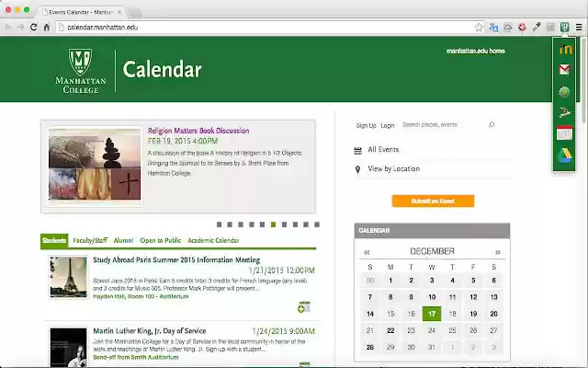
Task: Open the All Events link
Action: 383,149
